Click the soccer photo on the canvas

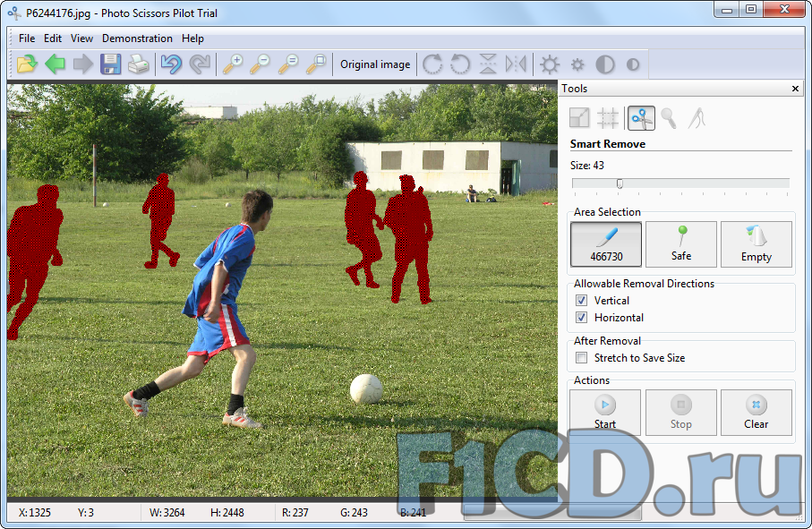click(282, 290)
